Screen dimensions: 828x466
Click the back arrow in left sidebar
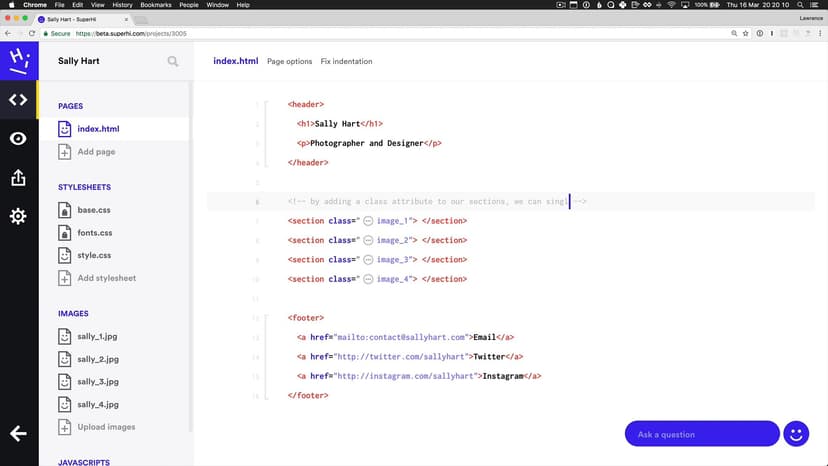pos(18,433)
